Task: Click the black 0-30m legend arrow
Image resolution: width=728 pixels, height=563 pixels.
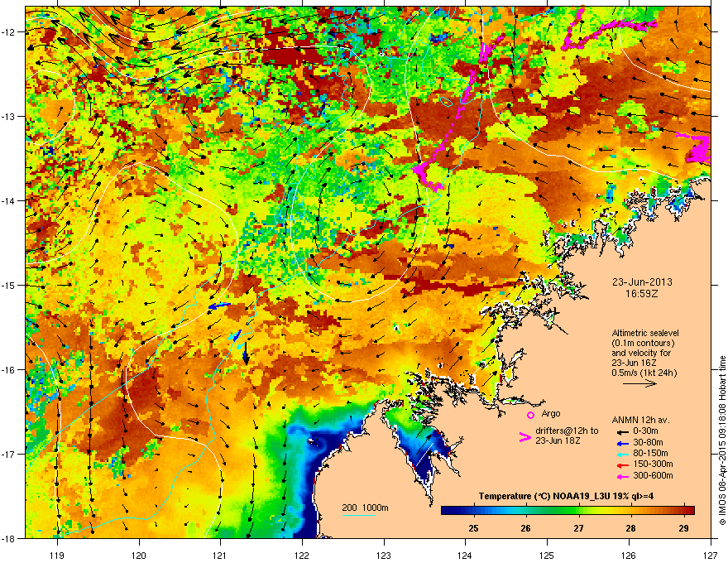Action: tap(621, 432)
